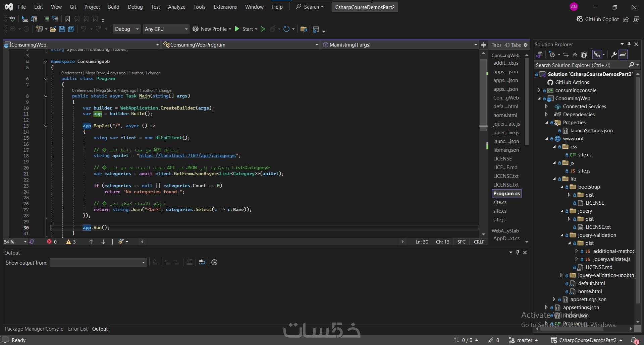
Task: Open Properties wrench icon in Solution Explorer
Action: pos(613,55)
